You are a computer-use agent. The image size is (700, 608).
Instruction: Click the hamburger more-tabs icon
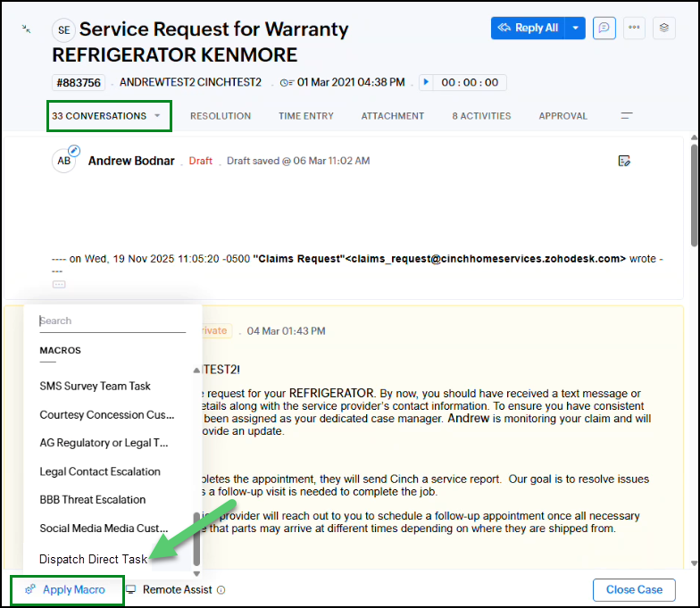point(627,116)
